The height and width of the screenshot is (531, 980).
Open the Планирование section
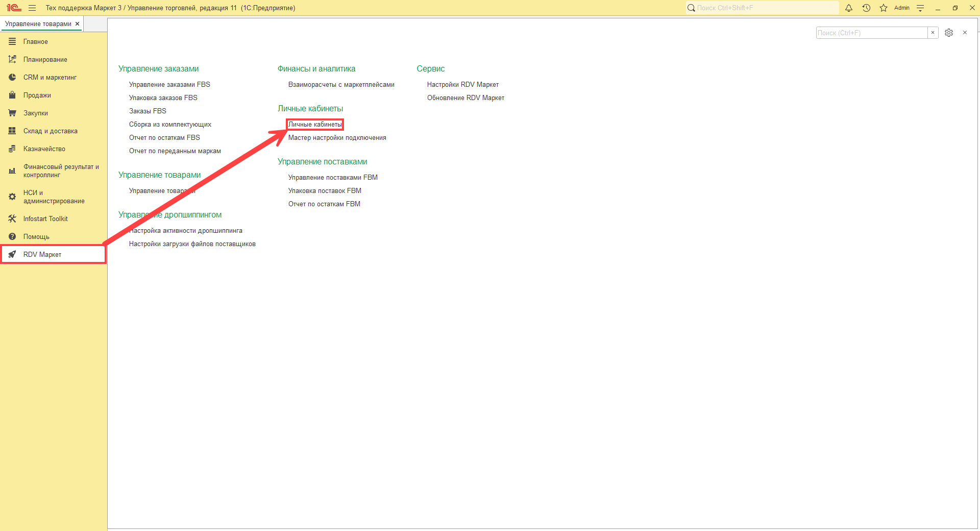click(54, 59)
